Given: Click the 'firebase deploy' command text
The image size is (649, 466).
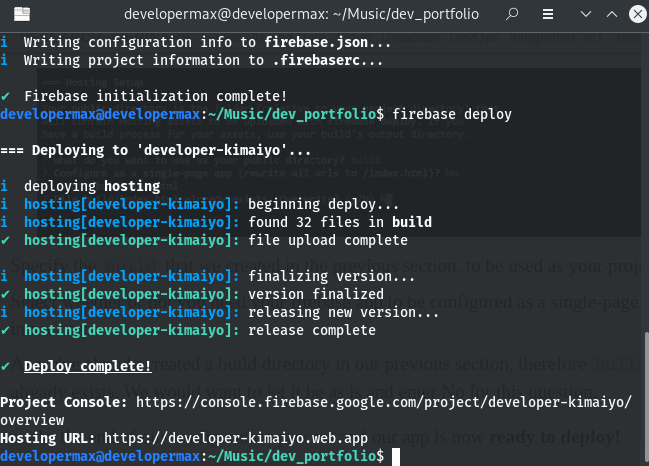Looking at the screenshot, I should pyautogui.click(x=452, y=114).
